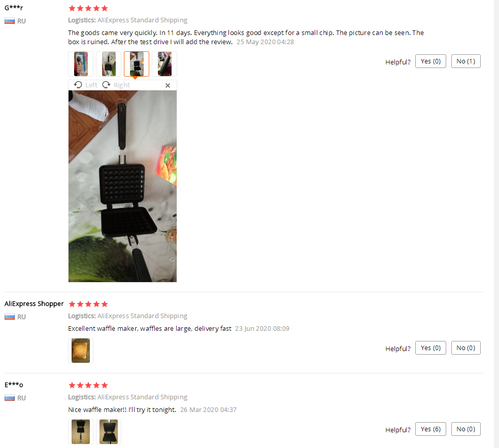The width and height of the screenshot is (499, 448).
Task: Click the rotate Right icon
Action: point(106,85)
